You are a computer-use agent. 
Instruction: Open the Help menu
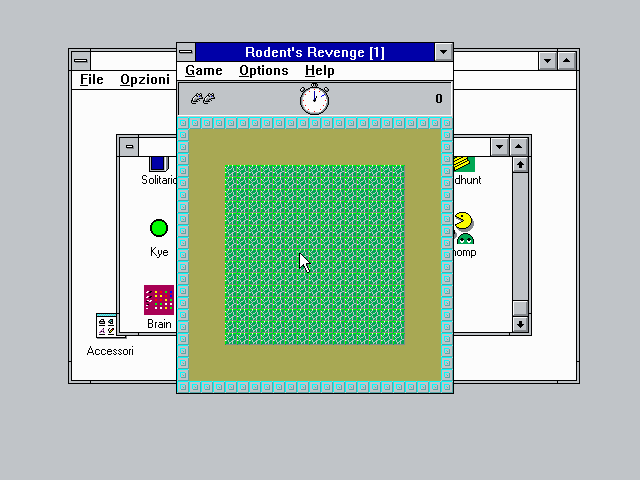[320, 71]
